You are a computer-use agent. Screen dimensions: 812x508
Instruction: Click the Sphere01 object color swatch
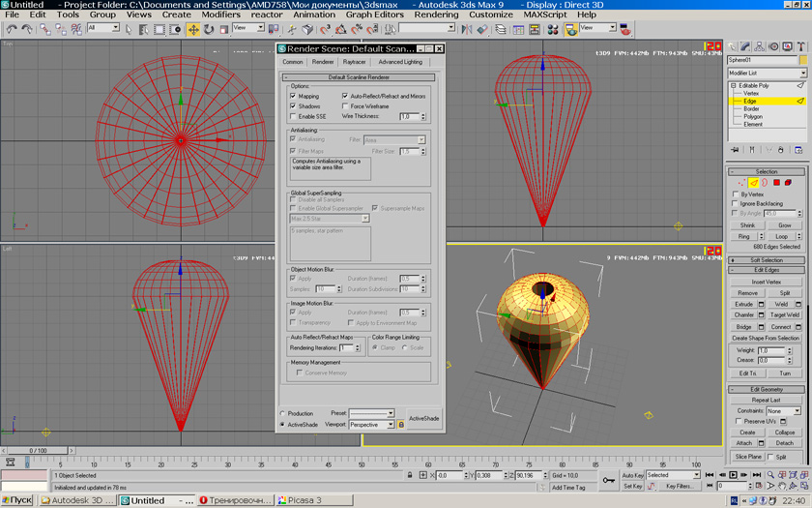[x=802, y=60]
